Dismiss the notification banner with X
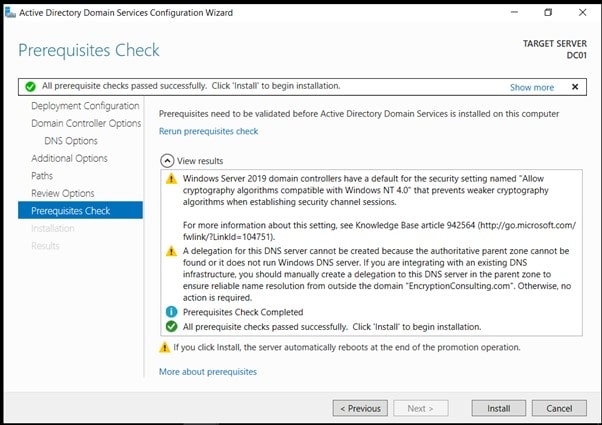 pos(575,87)
